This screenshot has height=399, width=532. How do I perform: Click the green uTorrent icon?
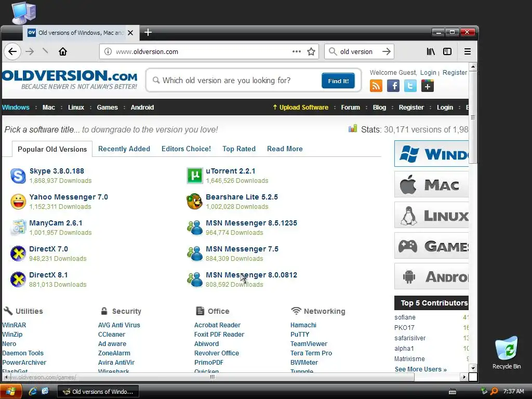(x=195, y=176)
